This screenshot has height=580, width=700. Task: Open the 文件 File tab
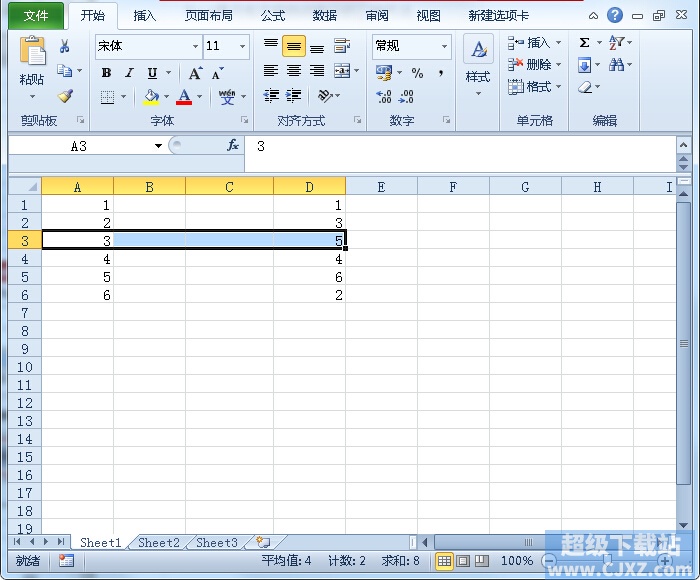(36, 16)
